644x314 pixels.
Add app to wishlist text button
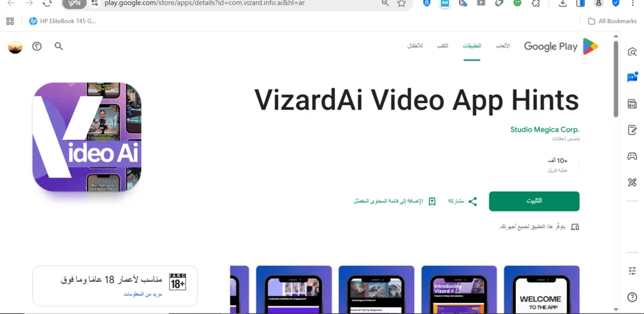(388, 201)
